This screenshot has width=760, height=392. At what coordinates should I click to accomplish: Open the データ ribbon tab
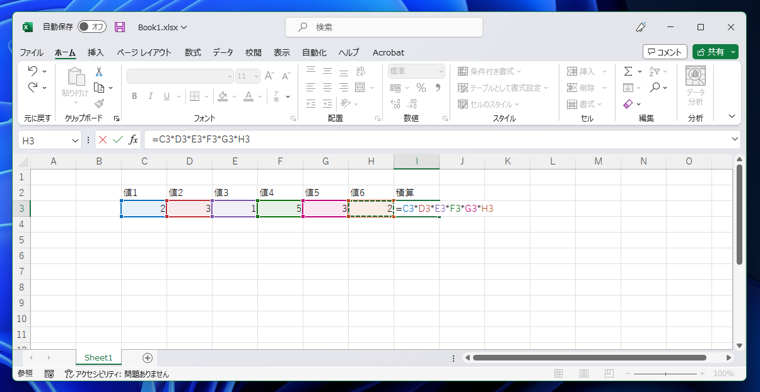click(223, 52)
